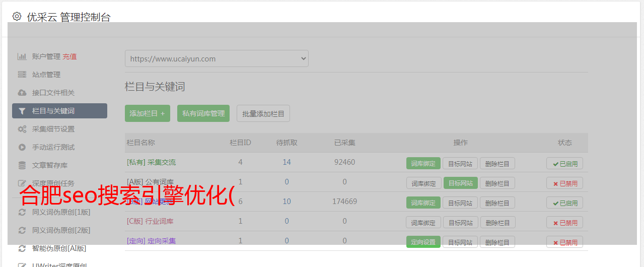Click the 栏目与关键词 filter icon

22,111
